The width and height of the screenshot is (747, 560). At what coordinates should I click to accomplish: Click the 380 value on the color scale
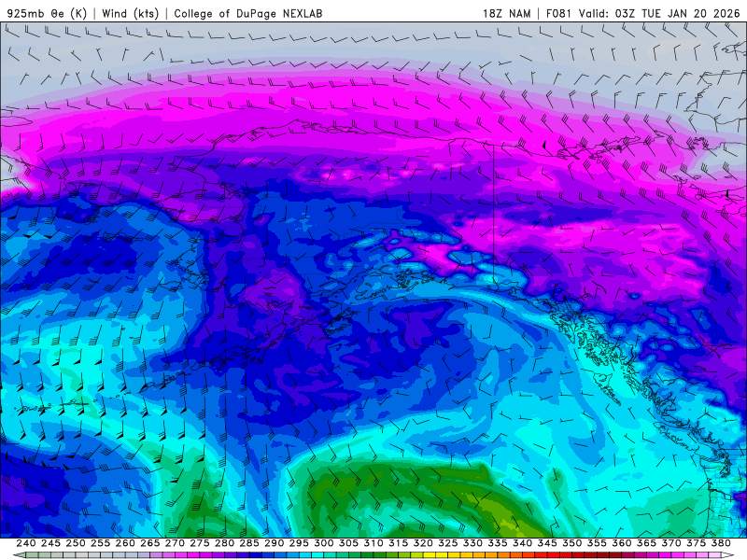tap(721, 543)
